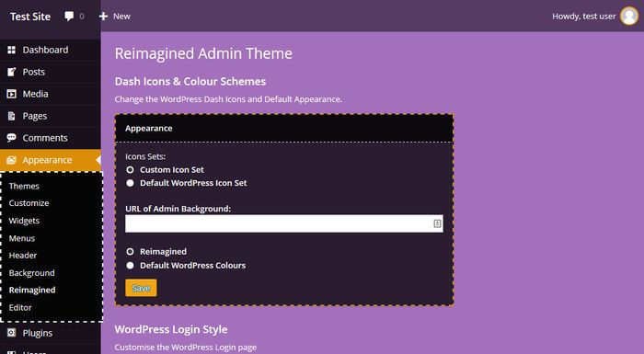
Task: Select the Custom Icon Set radio button
Action: pos(131,169)
